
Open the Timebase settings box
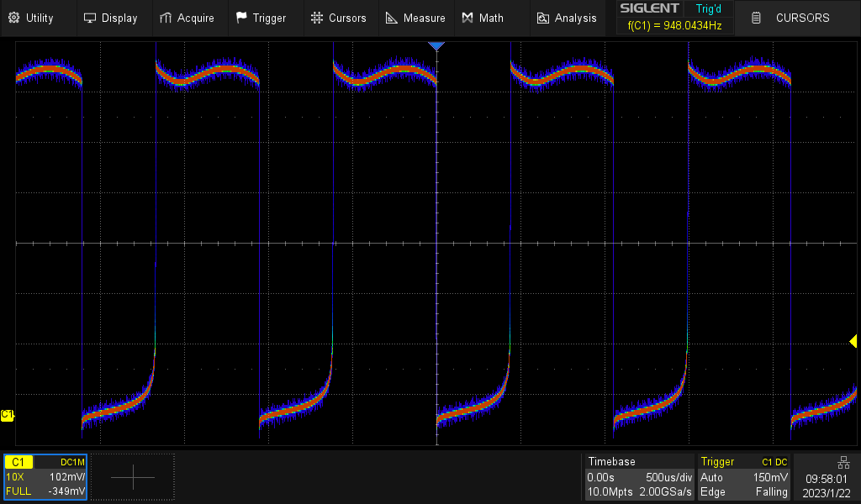pos(639,476)
